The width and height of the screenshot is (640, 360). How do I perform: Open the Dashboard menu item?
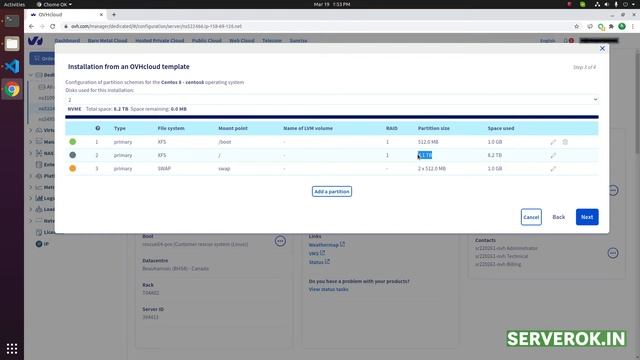pyautogui.click(x=67, y=41)
